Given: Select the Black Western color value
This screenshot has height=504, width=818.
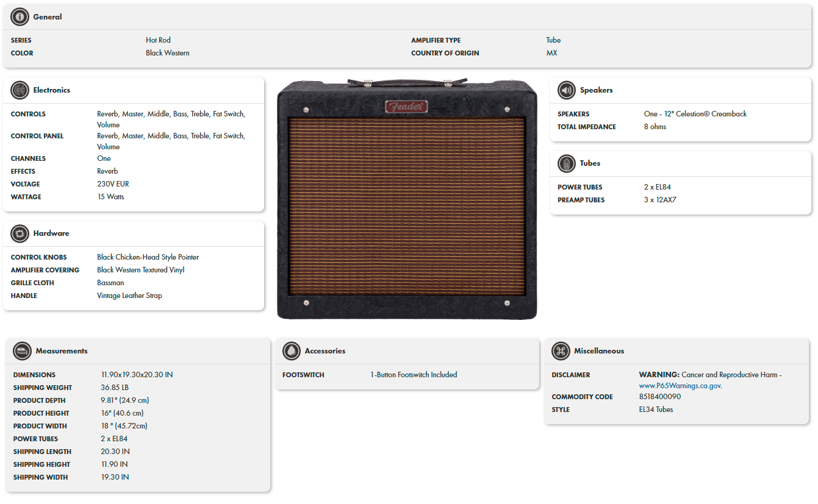Looking at the screenshot, I should tap(168, 53).
